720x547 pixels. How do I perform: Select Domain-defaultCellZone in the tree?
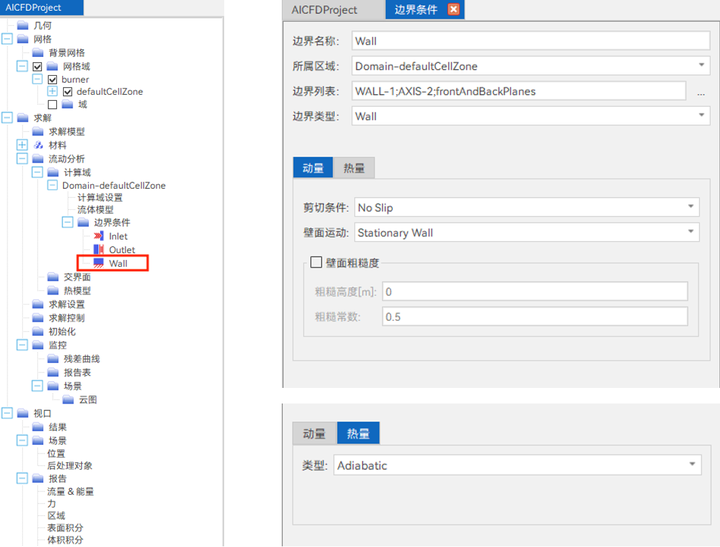pos(114,186)
